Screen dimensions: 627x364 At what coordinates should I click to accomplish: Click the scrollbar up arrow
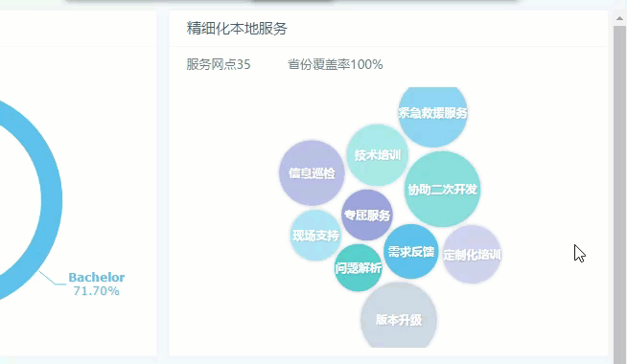pyautogui.click(x=619, y=18)
